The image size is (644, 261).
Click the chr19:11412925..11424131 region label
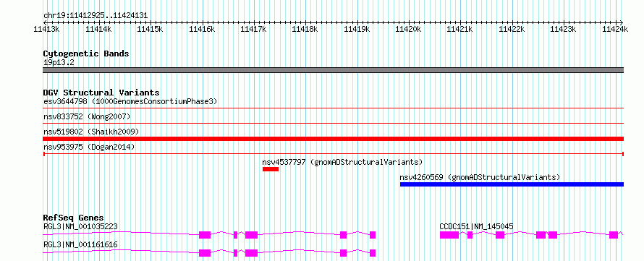[x=96, y=16]
